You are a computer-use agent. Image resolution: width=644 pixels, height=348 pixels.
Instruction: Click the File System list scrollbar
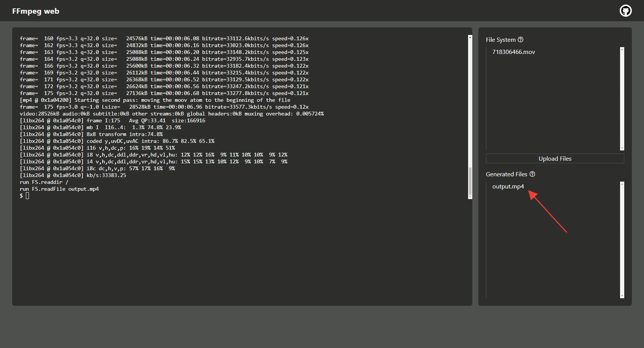coord(622,99)
